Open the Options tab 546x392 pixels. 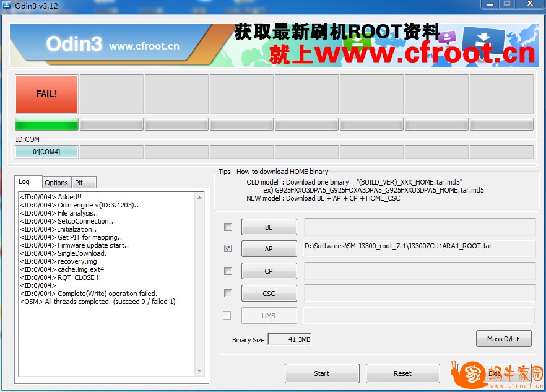[56, 183]
